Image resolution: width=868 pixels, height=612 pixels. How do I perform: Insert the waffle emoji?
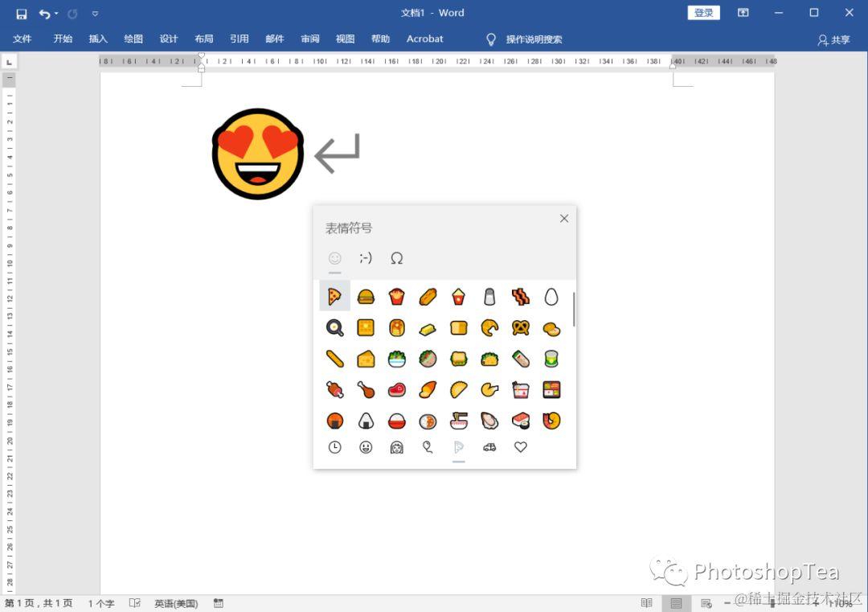366,328
